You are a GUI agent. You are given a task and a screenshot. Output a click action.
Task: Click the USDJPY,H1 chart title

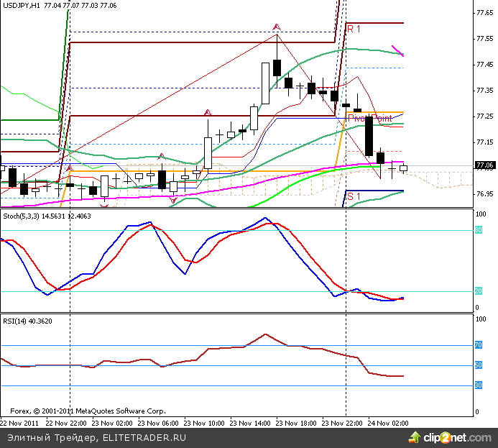pyautogui.click(x=21, y=5)
